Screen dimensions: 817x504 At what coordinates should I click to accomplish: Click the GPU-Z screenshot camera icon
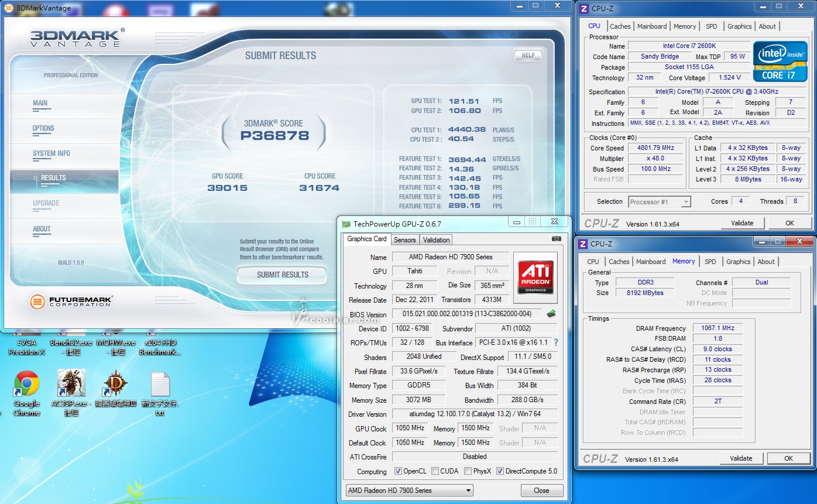click(x=557, y=239)
